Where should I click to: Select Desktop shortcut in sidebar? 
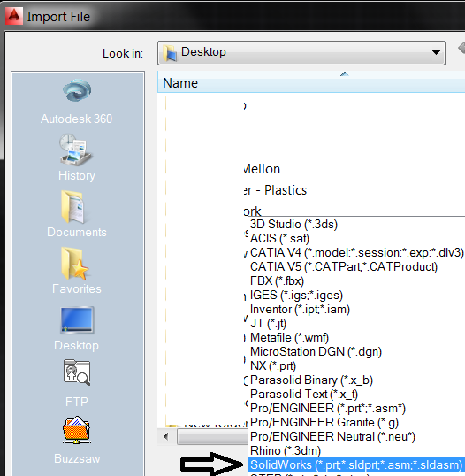coord(76,328)
